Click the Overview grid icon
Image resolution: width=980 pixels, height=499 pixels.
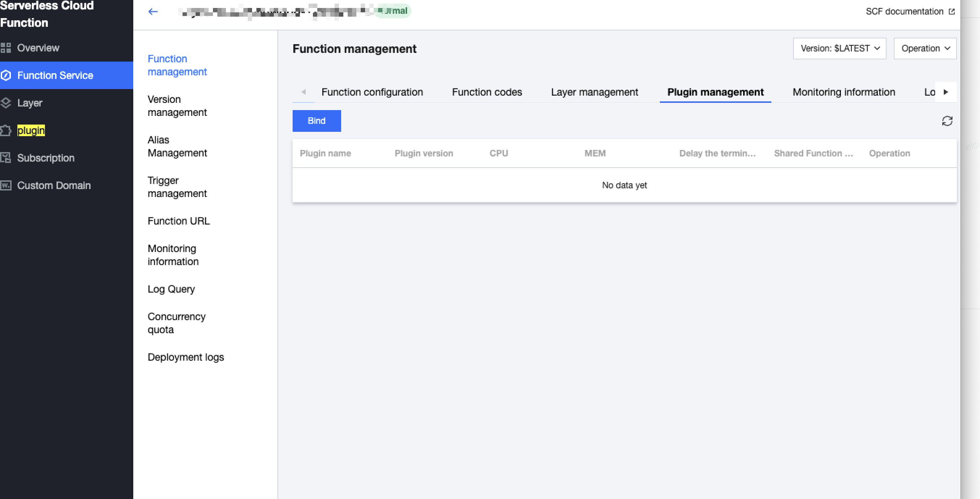[x=6, y=48]
